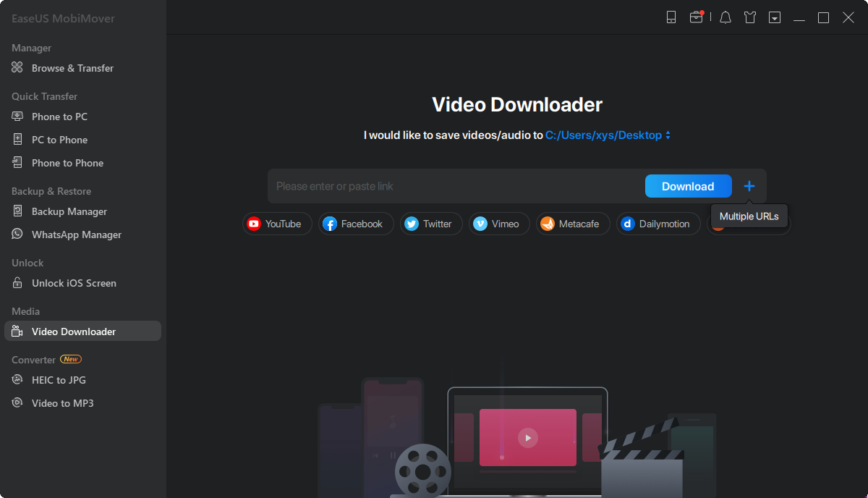
Task: Click the Phone to PC icon
Action: (17, 117)
